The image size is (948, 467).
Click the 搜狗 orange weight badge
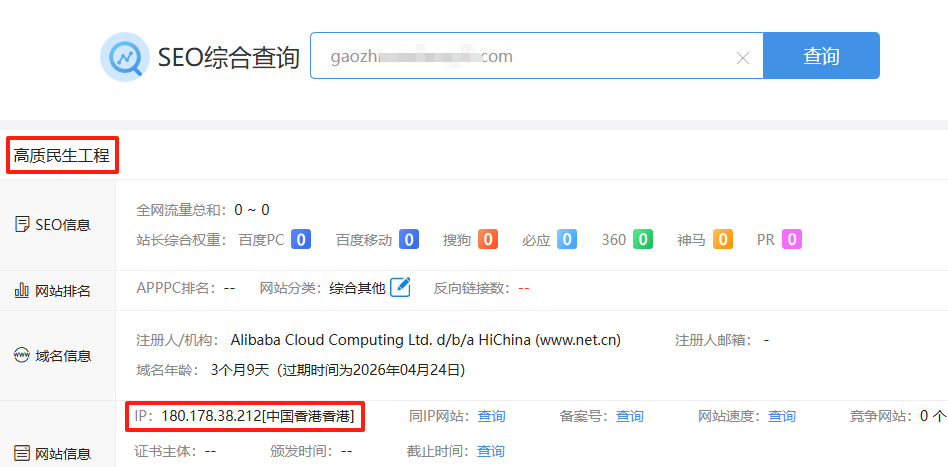(487, 240)
